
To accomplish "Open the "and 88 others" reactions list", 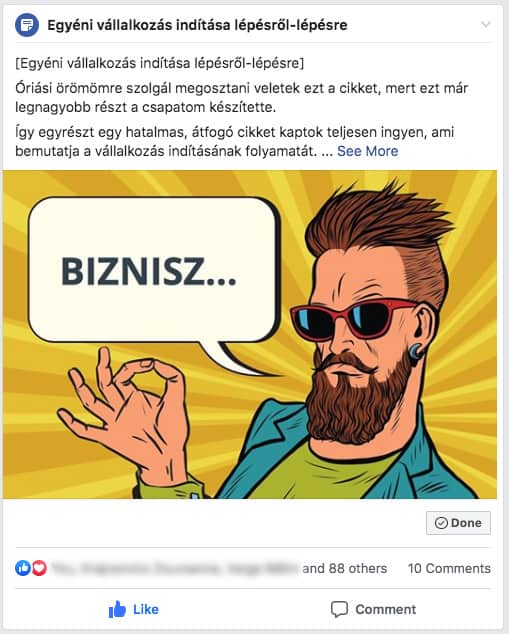I will tap(344, 568).
